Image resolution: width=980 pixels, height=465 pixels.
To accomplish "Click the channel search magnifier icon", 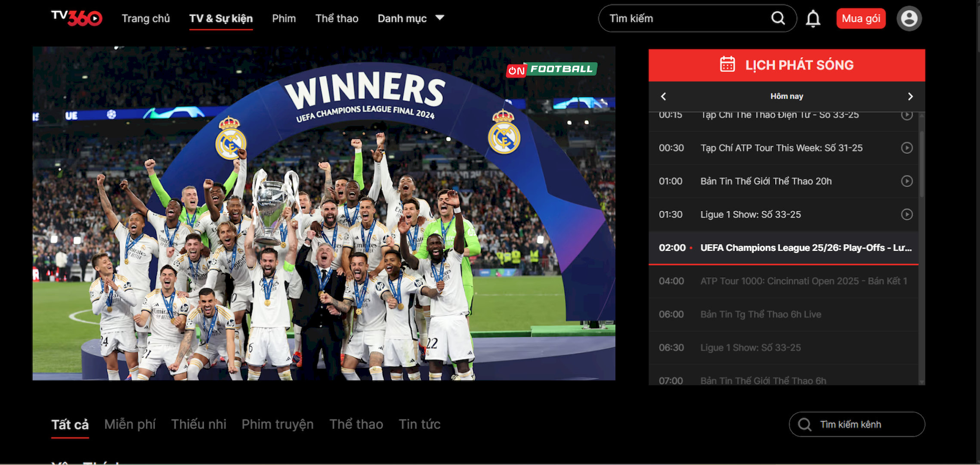I will point(804,425).
